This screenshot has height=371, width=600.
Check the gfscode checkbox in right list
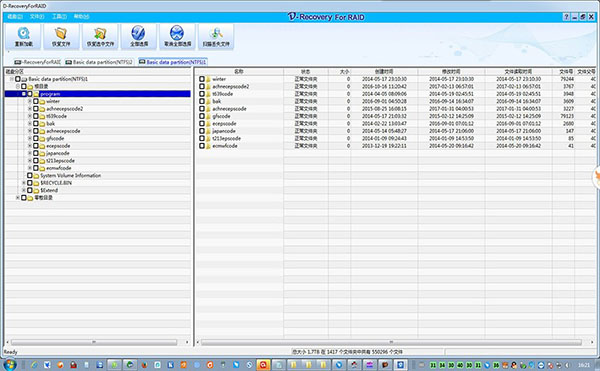tap(202, 116)
